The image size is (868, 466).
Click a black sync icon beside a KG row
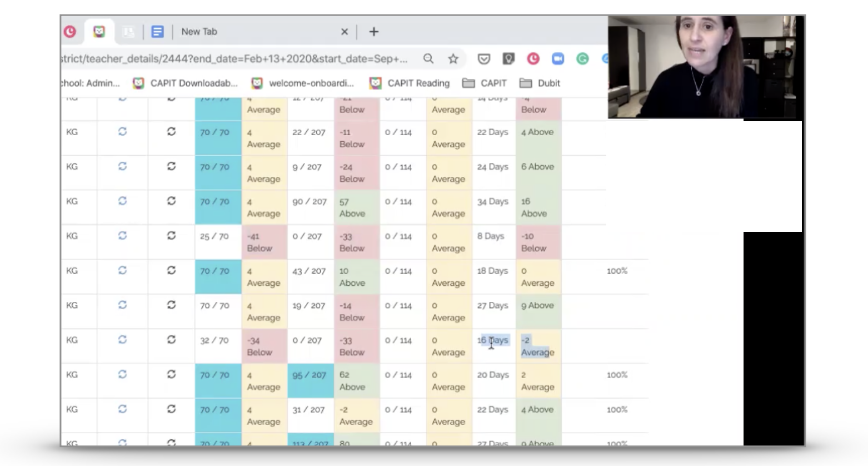171,132
